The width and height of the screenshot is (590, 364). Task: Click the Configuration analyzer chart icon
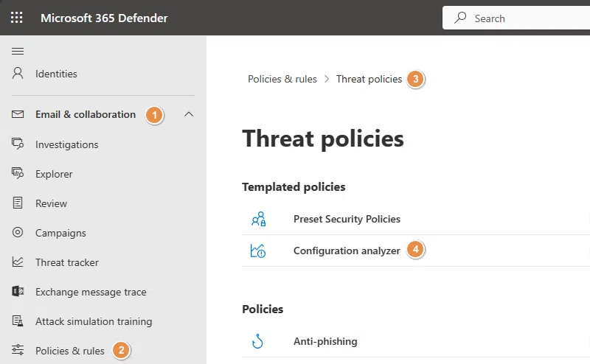pos(258,251)
